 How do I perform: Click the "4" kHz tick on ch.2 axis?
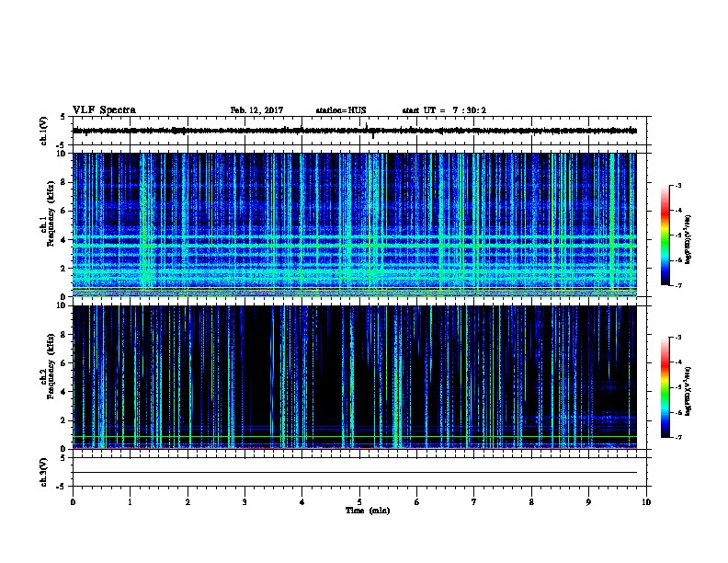[63, 392]
